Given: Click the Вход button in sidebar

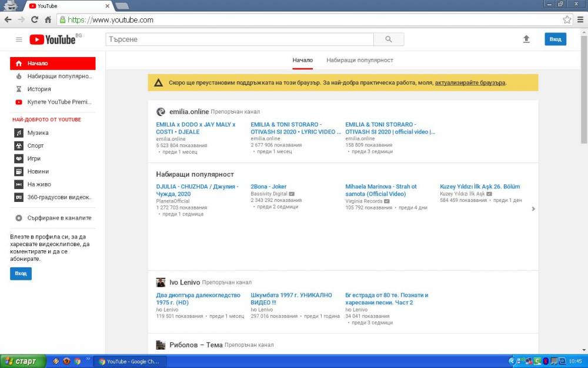Looking at the screenshot, I should (x=21, y=273).
